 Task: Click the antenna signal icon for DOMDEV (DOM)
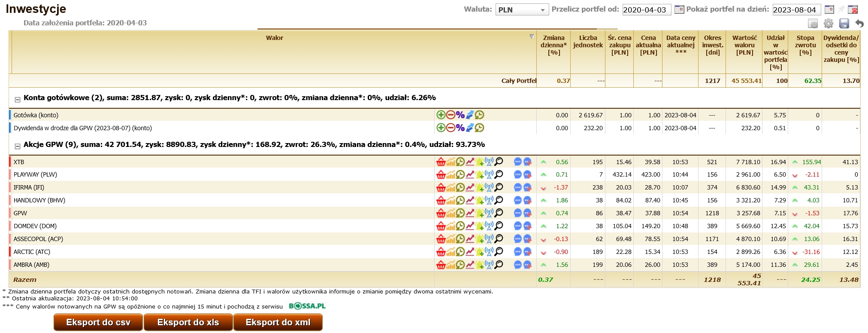pos(489,226)
